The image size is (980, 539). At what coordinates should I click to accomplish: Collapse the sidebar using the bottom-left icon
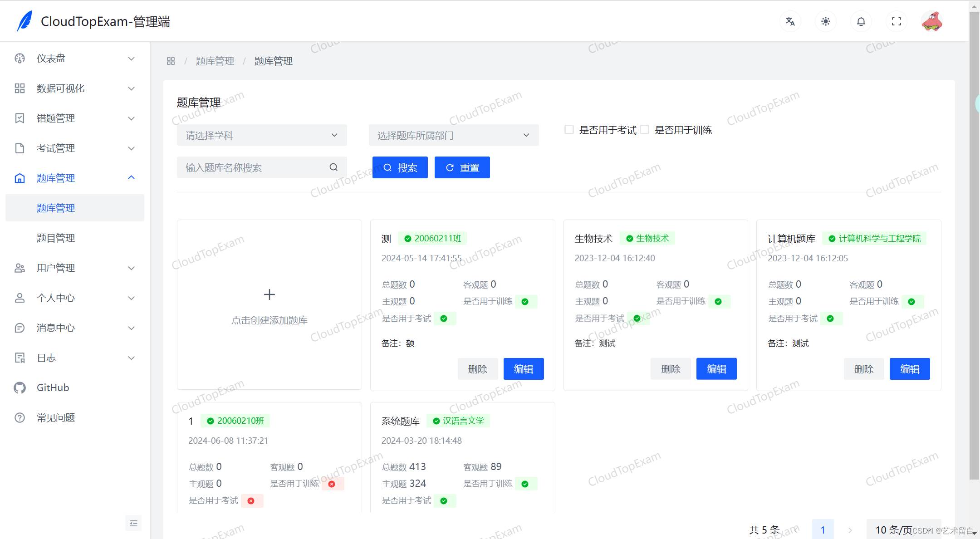coord(133,523)
